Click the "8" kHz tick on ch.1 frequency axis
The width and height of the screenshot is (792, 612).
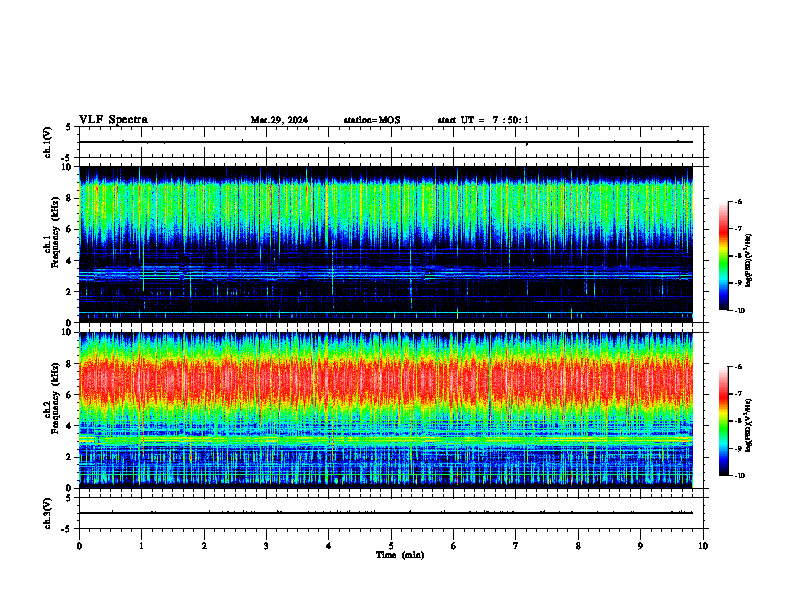click(70, 198)
